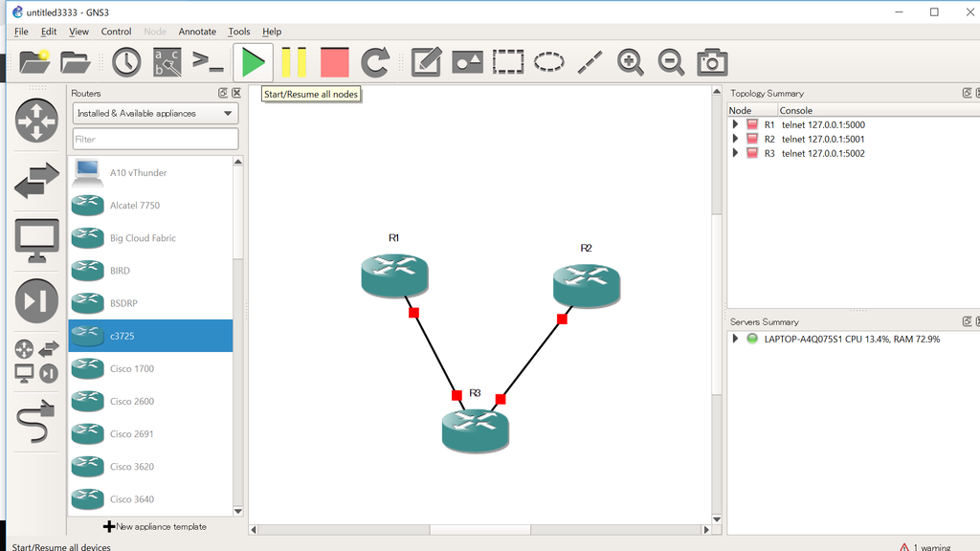The height and width of the screenshot is (551, 980).
Task: Float the Topology Summary panel
Action: (967, 93)
